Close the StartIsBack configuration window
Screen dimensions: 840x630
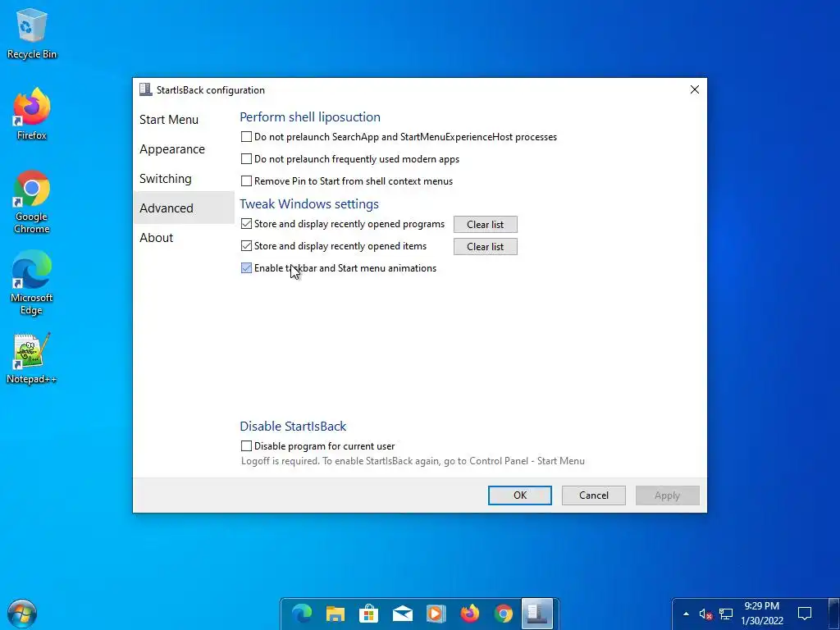point(695,89)
